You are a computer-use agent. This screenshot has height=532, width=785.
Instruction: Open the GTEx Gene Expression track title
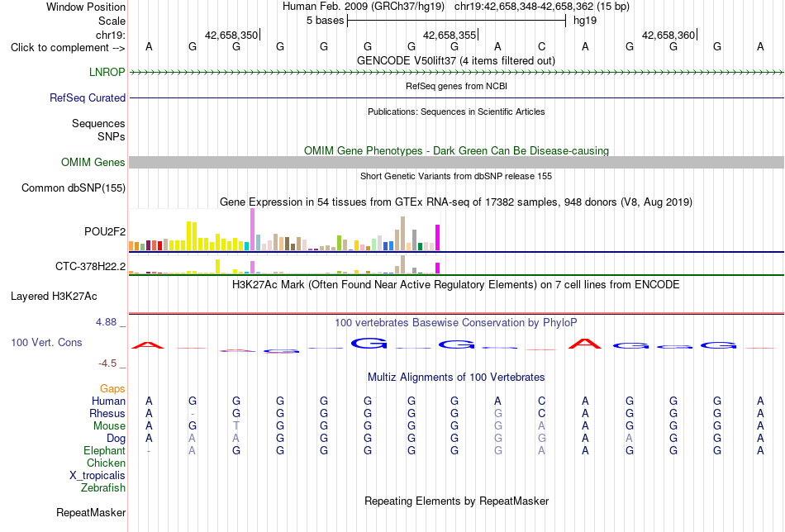point(456,202)
